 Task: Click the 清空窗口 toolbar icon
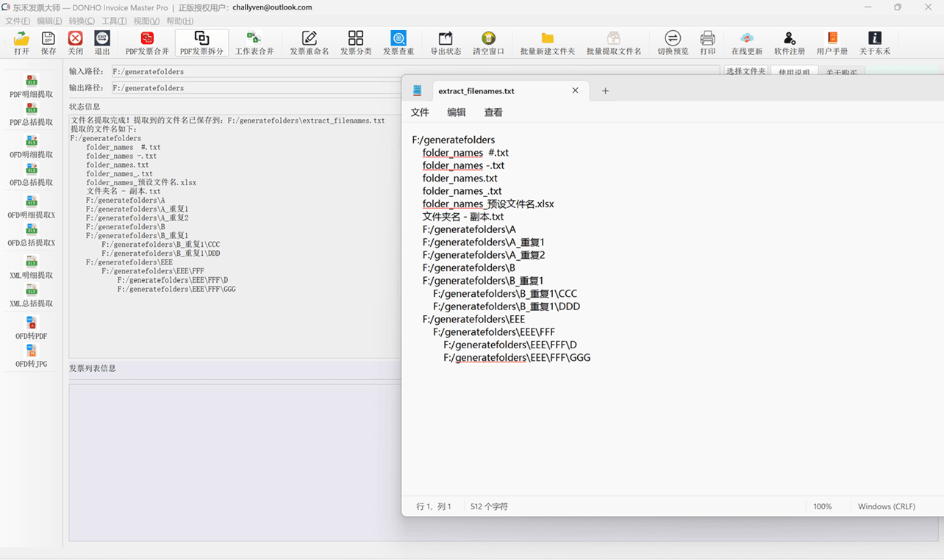488,43
